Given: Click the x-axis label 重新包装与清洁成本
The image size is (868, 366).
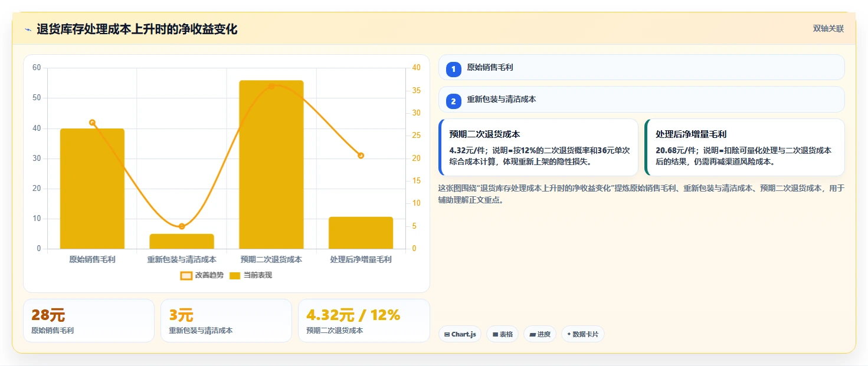Looking at the screenshot, I should click(182, 259).
